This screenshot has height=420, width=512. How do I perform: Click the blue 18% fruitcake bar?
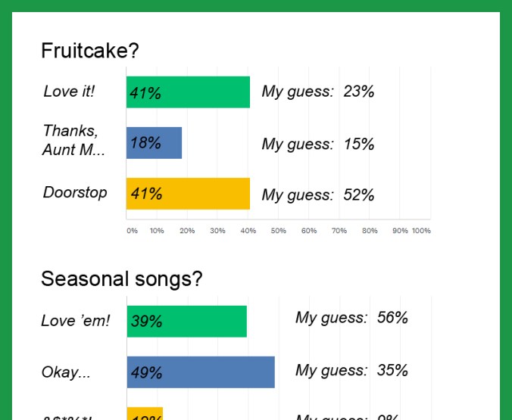click(154, 143)
